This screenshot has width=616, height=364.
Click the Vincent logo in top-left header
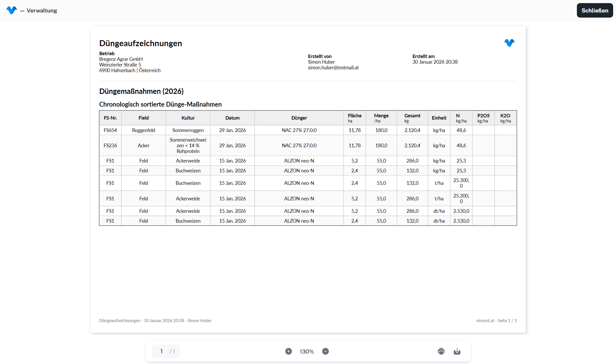click(11, 10)
